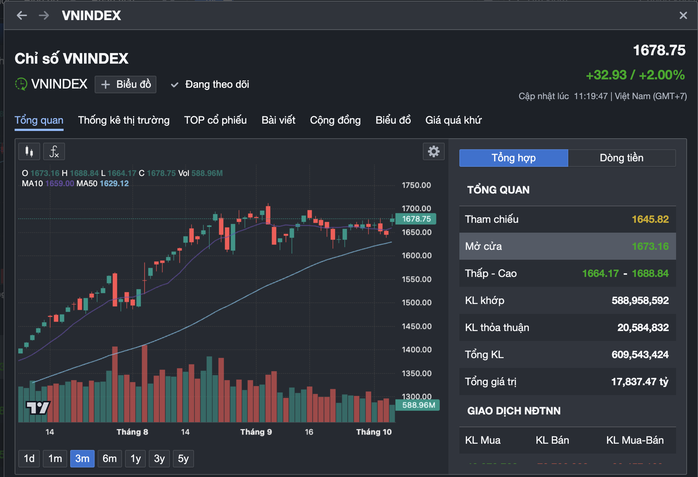Open the candlestick chart type icon

pos(30,152)
